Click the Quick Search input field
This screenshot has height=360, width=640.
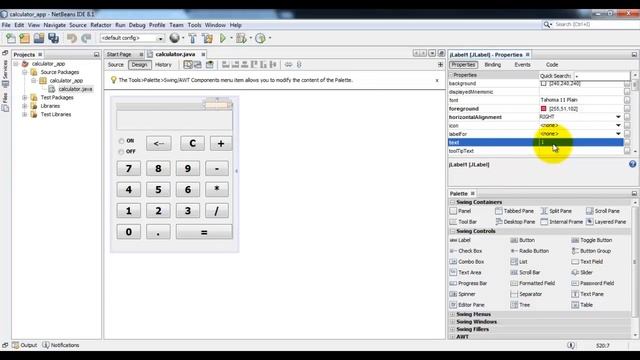[602, 76]
